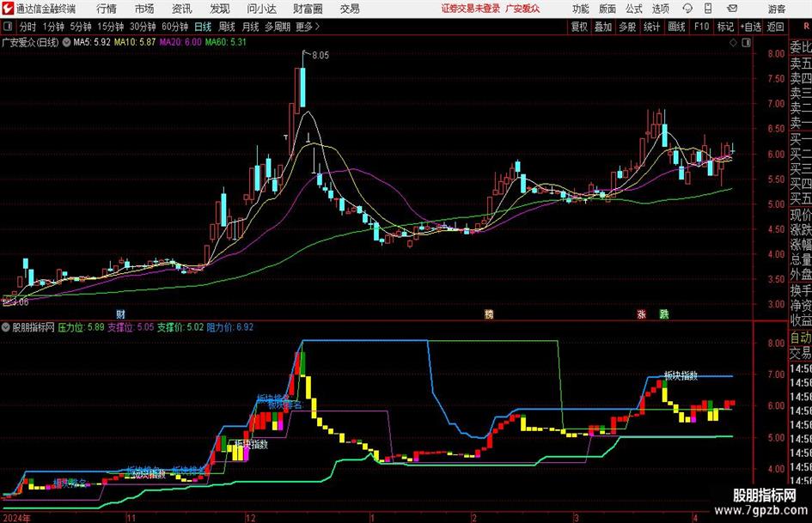Click the 标记 mark button
The image size is (812, 523).
point(725,27)
